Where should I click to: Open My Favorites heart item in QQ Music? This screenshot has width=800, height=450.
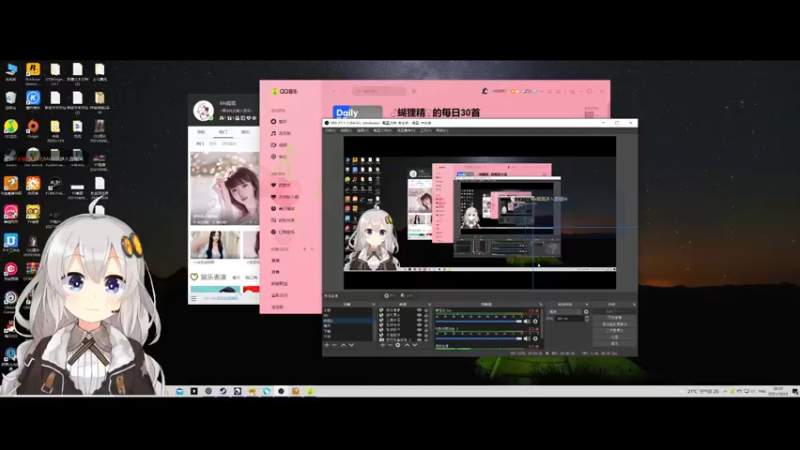[x=281, y=185]
